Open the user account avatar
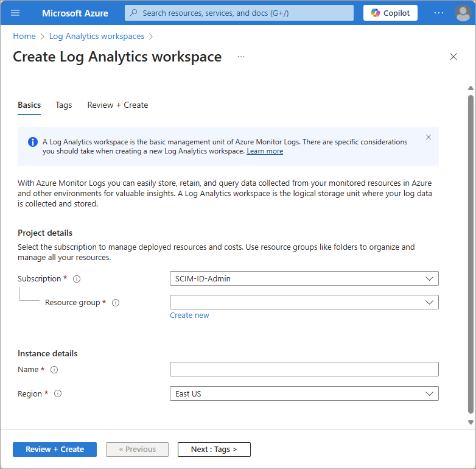The image size is (476, 469). (463, 13)
